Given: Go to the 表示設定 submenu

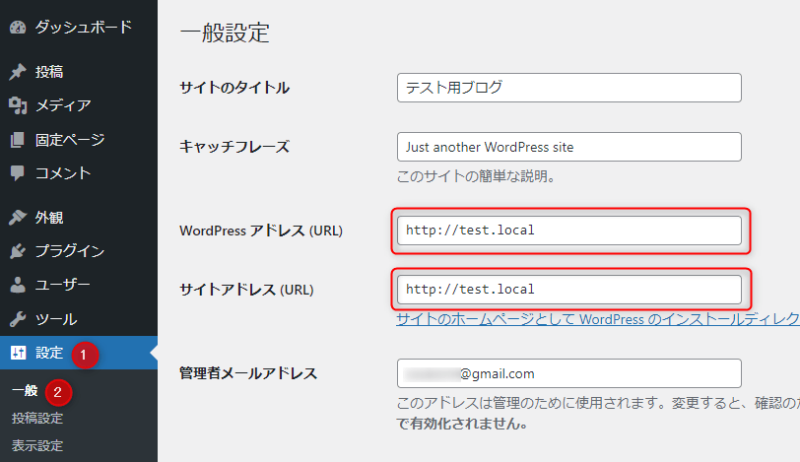Looking at the screenshot, I should (x=37, y=445).
